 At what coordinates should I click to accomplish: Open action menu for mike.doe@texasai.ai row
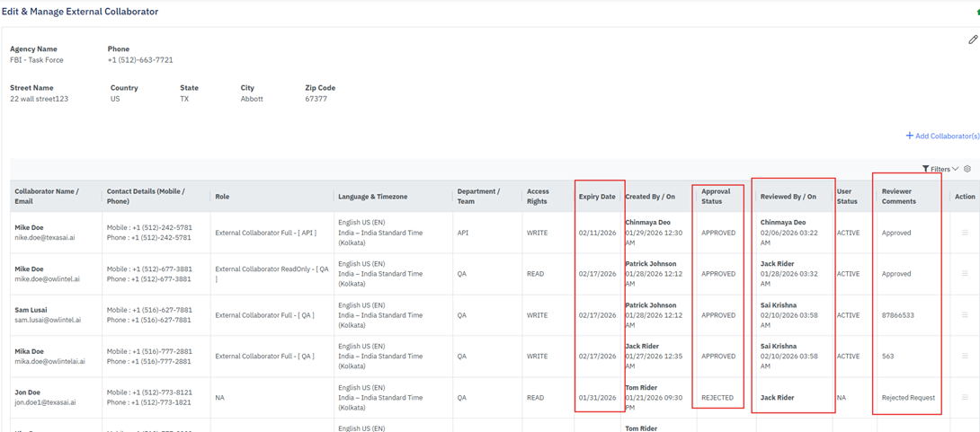[965, 233]
